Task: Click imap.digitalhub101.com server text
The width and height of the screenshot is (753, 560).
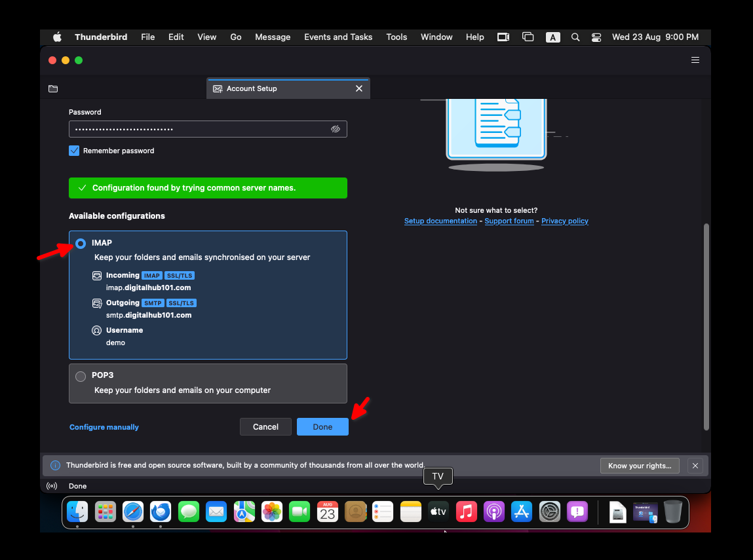Action: [x=148, y=288]
